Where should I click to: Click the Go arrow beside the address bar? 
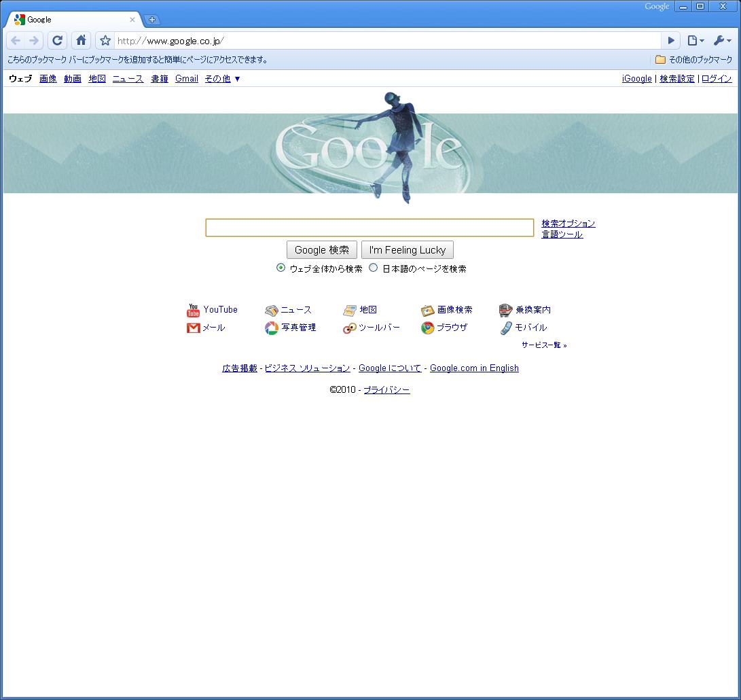point(670,41)
